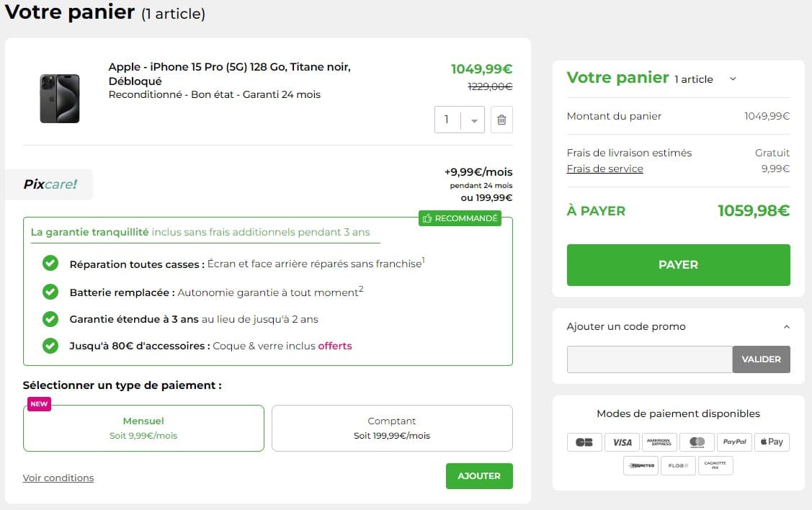The height and width of the screenshot is (510, 812).
Task: Select the Cagnotte Pix payment icon
Action: (715, 465)
